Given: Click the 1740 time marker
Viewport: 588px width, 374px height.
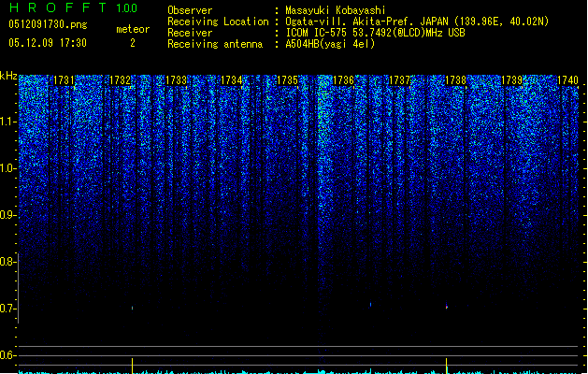Looking at the screenshot, I should click(x=567, y=80).
